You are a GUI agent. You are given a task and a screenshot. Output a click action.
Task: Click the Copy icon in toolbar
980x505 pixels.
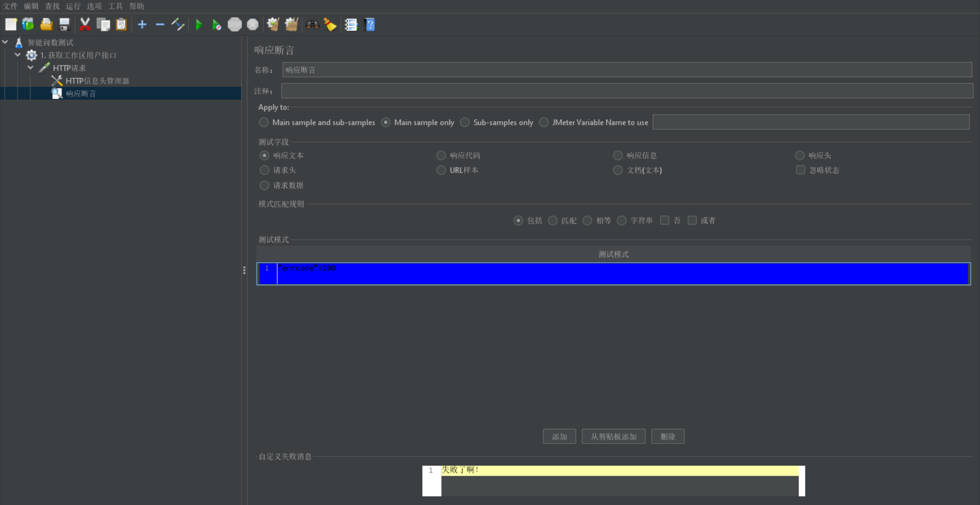(x=103, y=25)
